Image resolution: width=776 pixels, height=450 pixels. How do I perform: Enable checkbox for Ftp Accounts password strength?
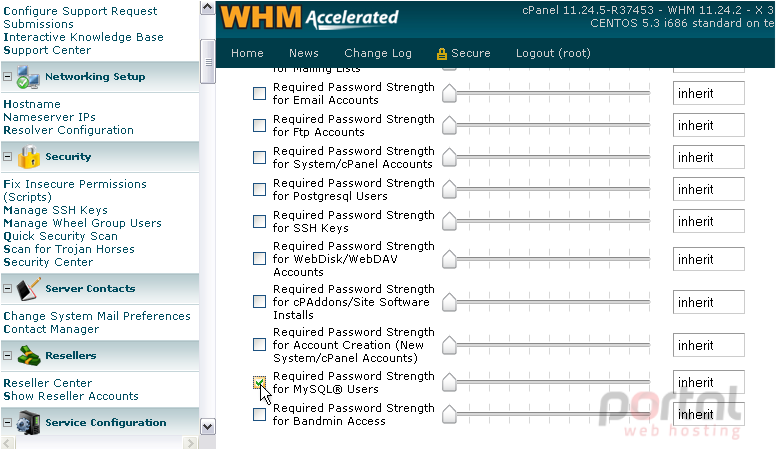click(x=259, y=125)
